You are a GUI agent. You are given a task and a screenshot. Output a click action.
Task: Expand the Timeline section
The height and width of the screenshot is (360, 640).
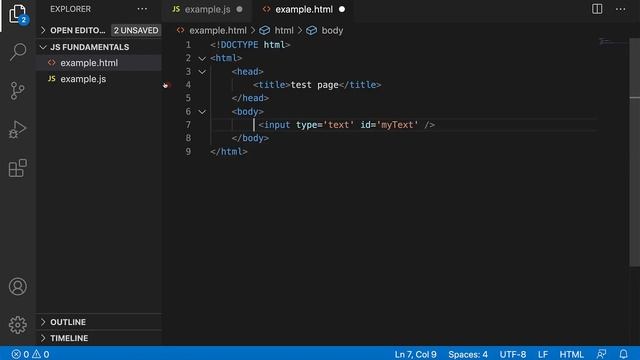[100, 338]
